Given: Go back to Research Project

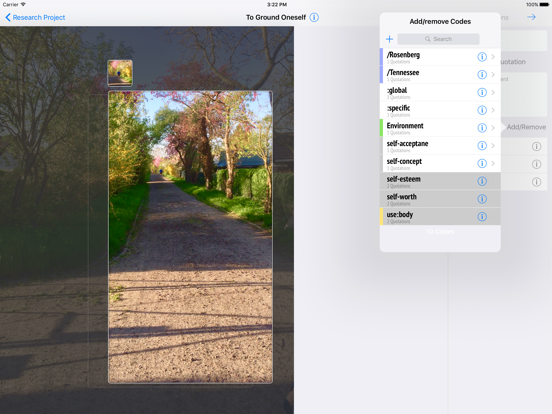Looking at the screenshot, I should (35, 17).
